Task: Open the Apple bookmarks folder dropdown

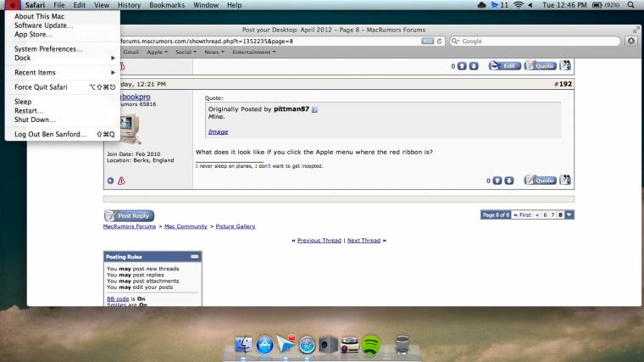Action: [x=158, y=53]
